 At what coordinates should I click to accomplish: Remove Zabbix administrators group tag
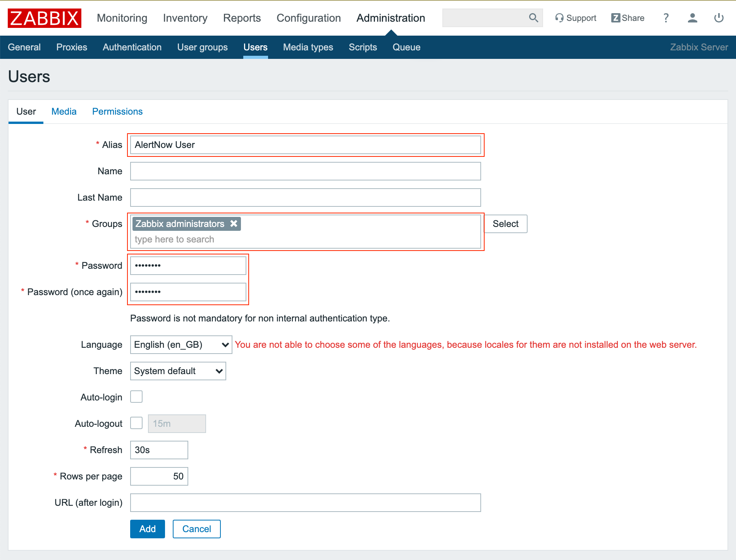click(x=234, y=223)
